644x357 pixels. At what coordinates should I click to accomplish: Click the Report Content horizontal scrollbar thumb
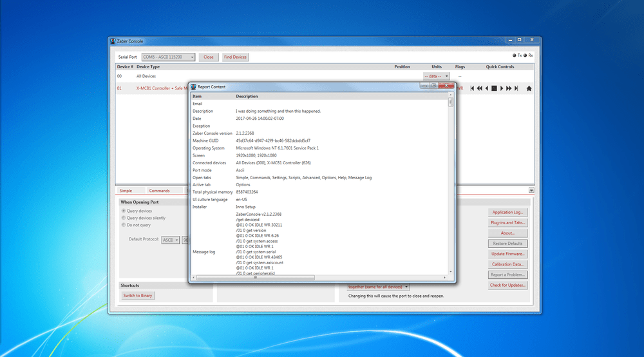point(256,278)
